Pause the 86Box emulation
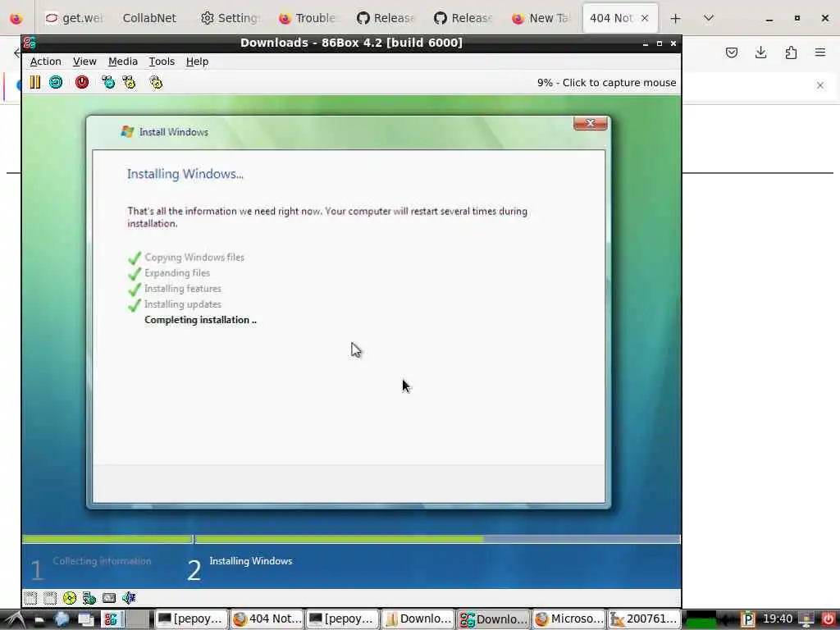Image resolution: width=840 pixels, height=630 pixels. [34, 82]
